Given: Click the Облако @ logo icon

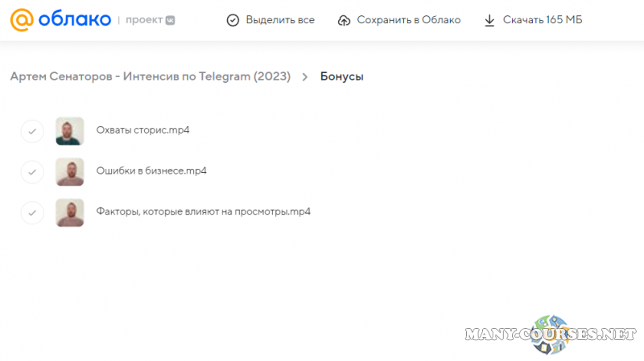Looking at the screenshot, I should tap(21, 20).
